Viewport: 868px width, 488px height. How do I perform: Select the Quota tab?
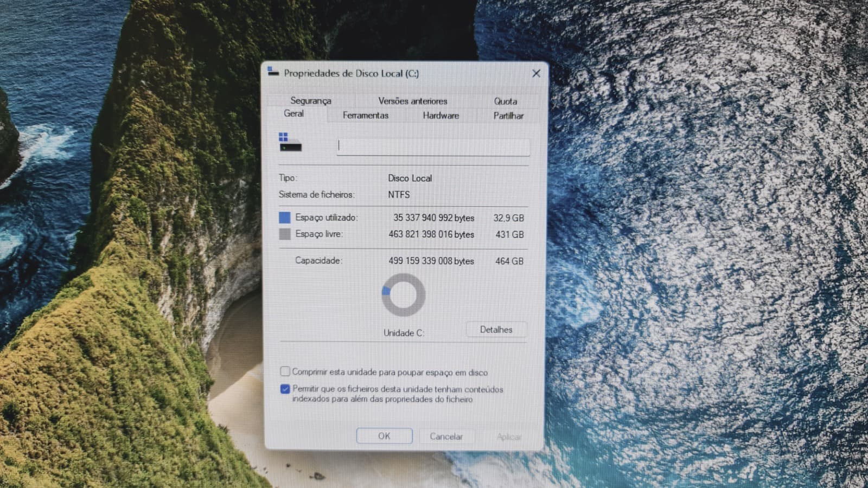[505, 101]
